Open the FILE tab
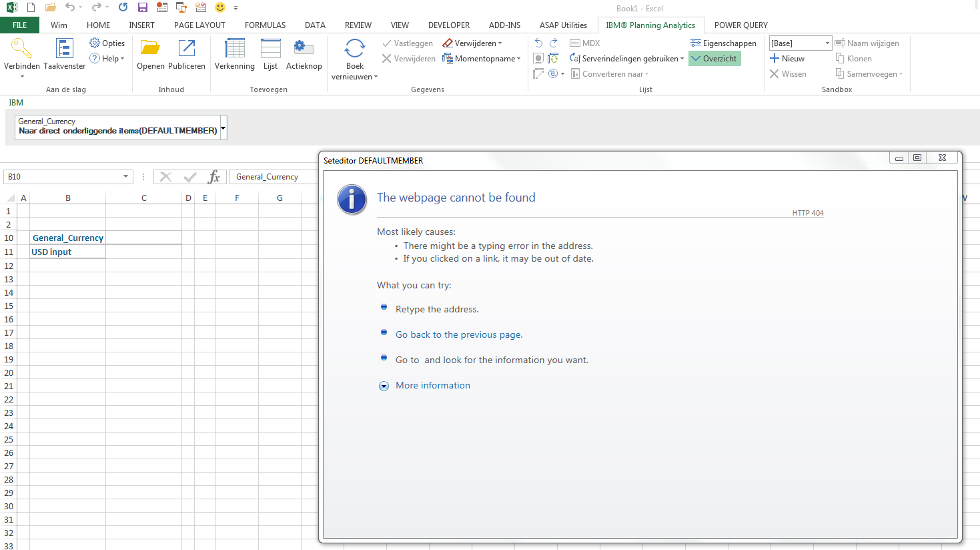The image size is (980, 550). click(20, 25)
